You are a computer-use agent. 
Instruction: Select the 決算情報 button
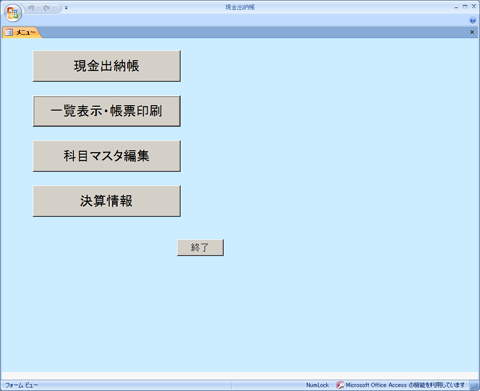(107, 201)
